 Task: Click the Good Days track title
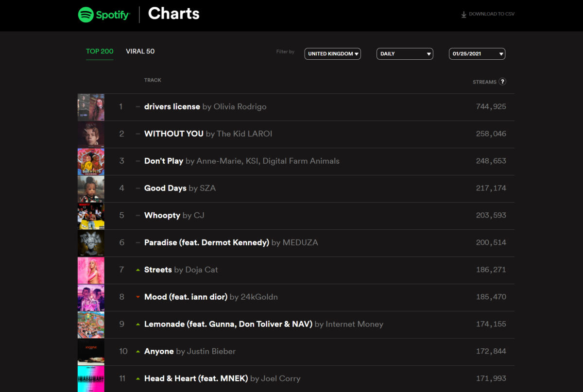[165, 188]
